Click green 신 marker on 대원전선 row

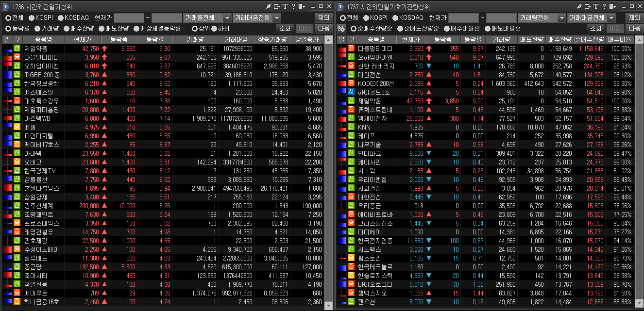(351, 75)
